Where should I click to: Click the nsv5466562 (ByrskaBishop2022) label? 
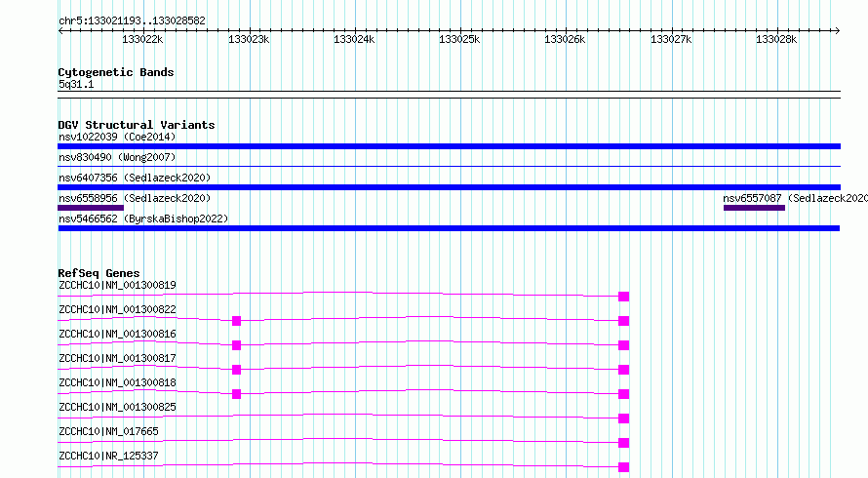[143, 219]
